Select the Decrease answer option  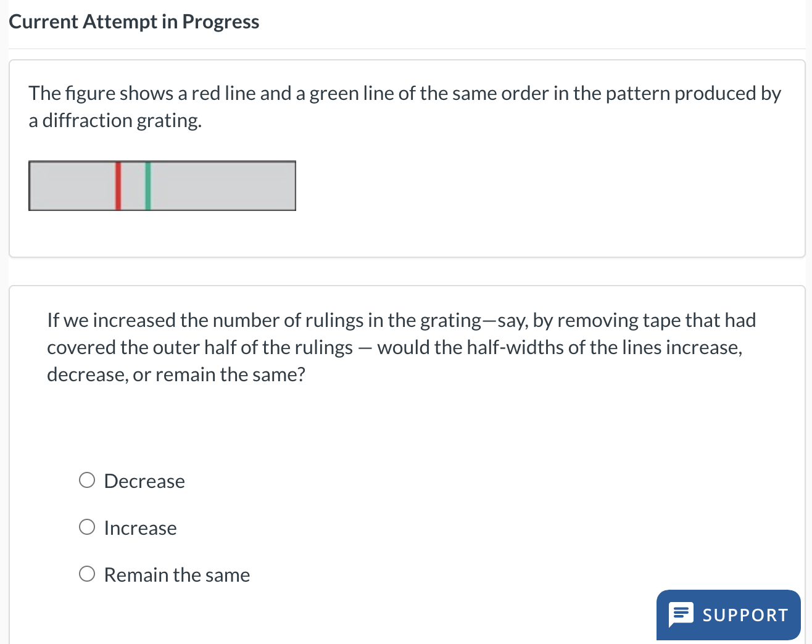pos(87,479)
